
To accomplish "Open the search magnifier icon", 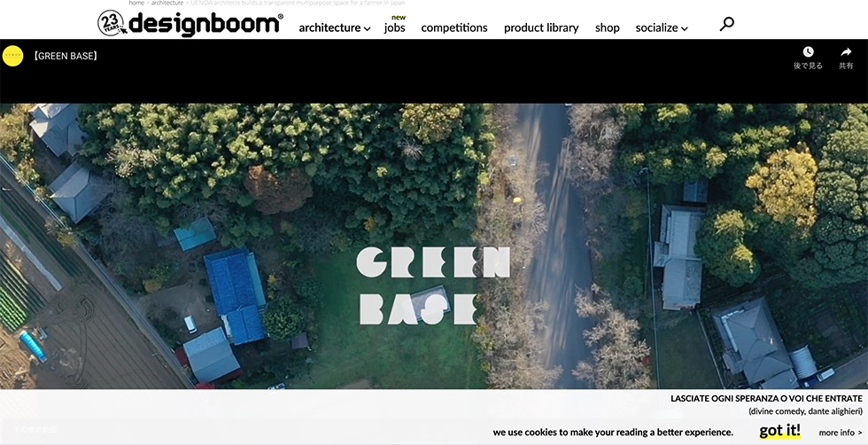I will (727, 24).
